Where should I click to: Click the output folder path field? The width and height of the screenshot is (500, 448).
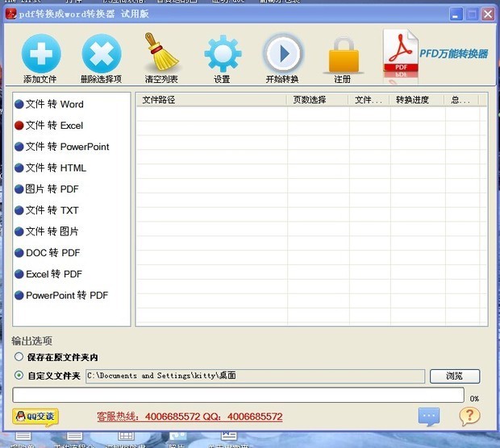[x=254, y=376]
